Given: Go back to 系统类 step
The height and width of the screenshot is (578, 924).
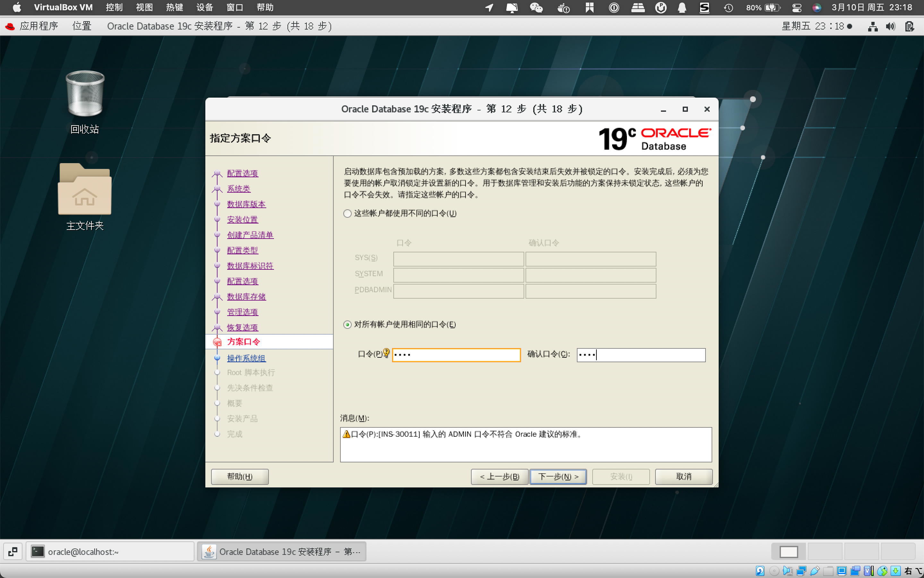Looking at the screenshot, I should 239,188.
